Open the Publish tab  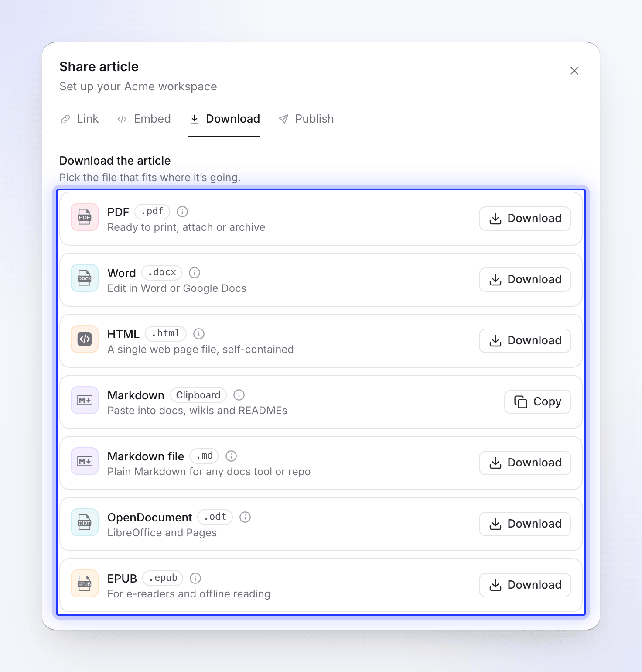306,119
